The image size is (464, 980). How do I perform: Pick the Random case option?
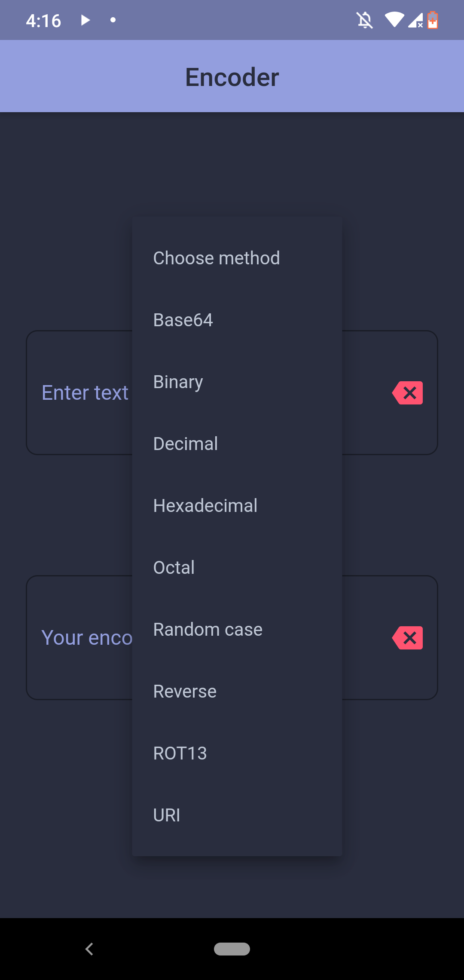208,630
